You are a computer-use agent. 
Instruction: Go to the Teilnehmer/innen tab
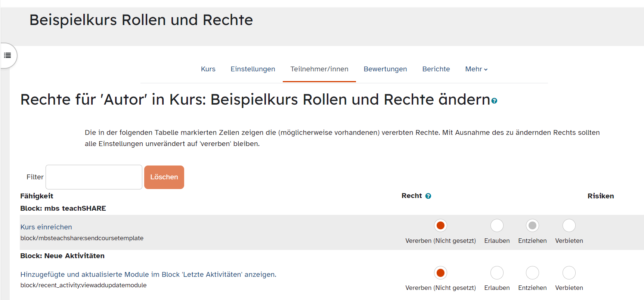(x=319, y=69)
